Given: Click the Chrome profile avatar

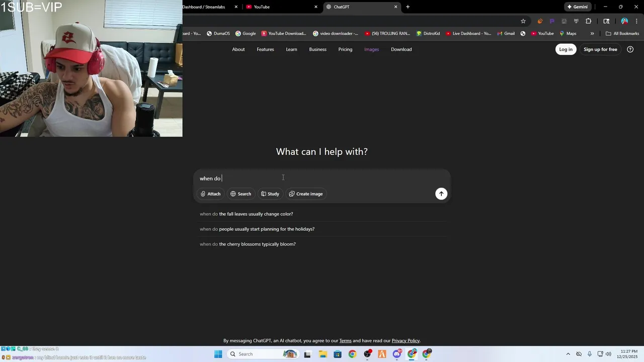Looking at the screenshot, I should coord(624,21).
